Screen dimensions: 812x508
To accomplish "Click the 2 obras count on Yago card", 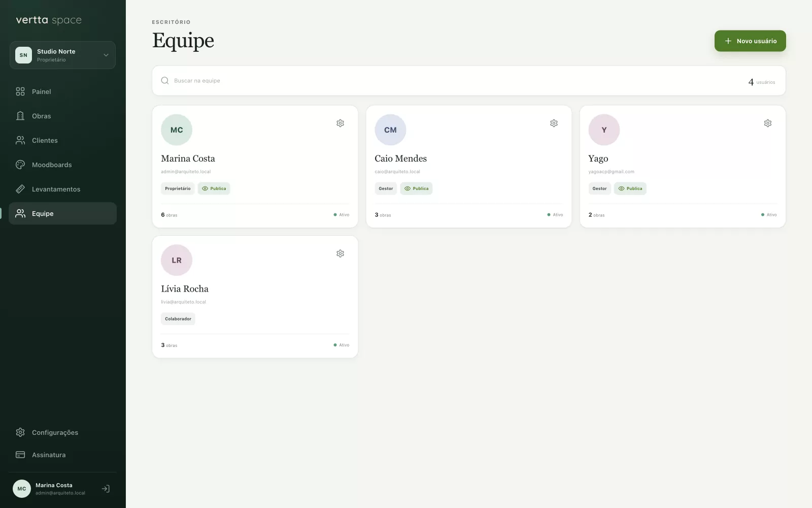I will point(596,215).
